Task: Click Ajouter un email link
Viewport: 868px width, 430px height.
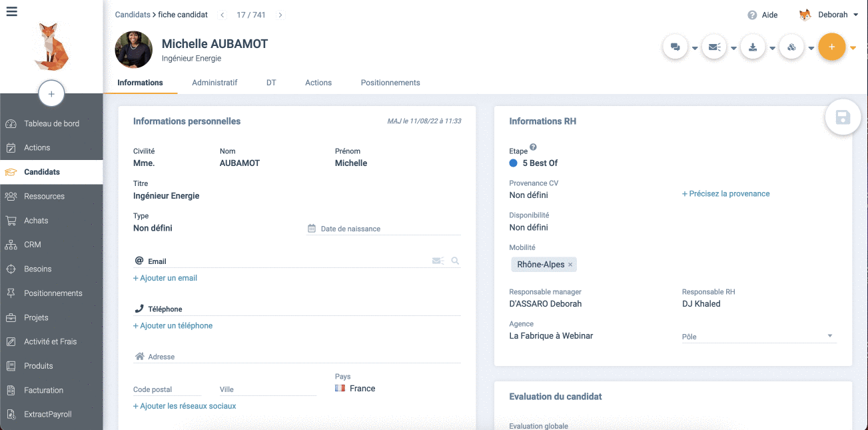Action: [165, 278]
